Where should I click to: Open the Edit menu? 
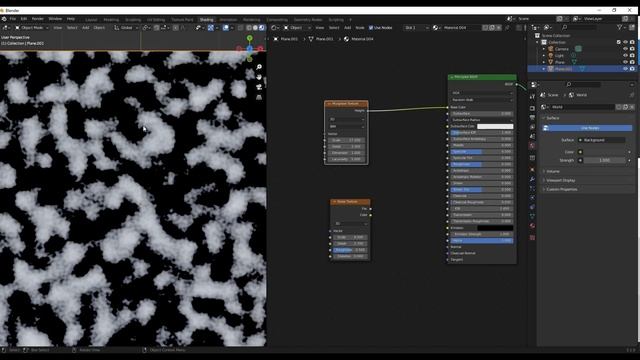24,19
